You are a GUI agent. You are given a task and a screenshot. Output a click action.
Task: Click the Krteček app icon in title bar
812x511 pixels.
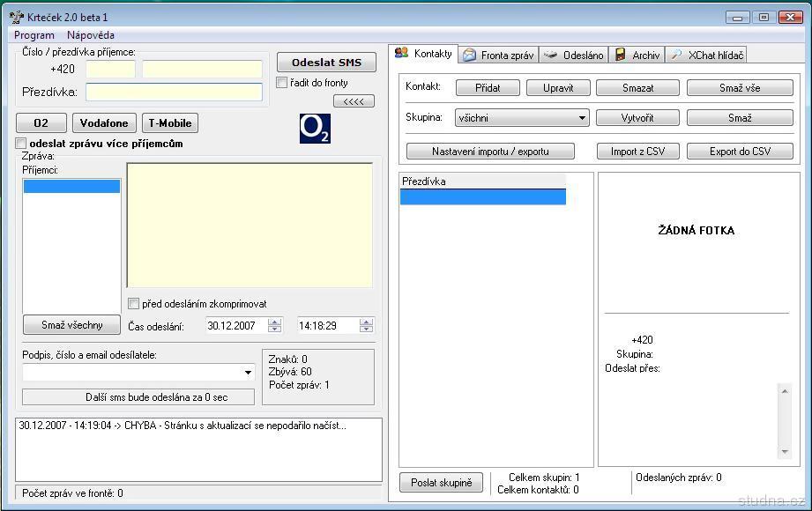[x=15, y=17]
